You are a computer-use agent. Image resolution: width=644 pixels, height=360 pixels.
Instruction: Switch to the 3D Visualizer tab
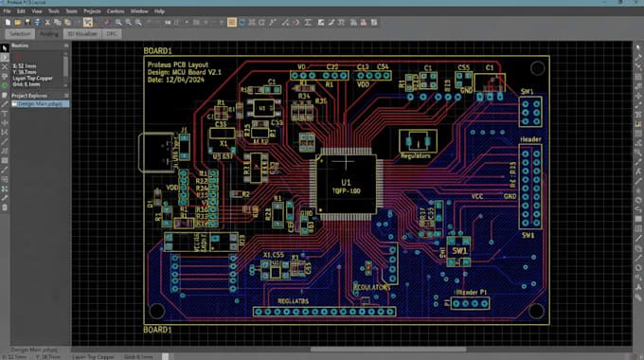point(82,34)
